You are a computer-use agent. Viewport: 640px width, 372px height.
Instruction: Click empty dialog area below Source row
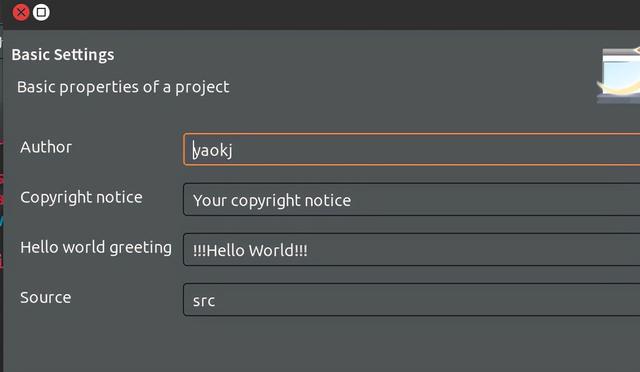320,345
